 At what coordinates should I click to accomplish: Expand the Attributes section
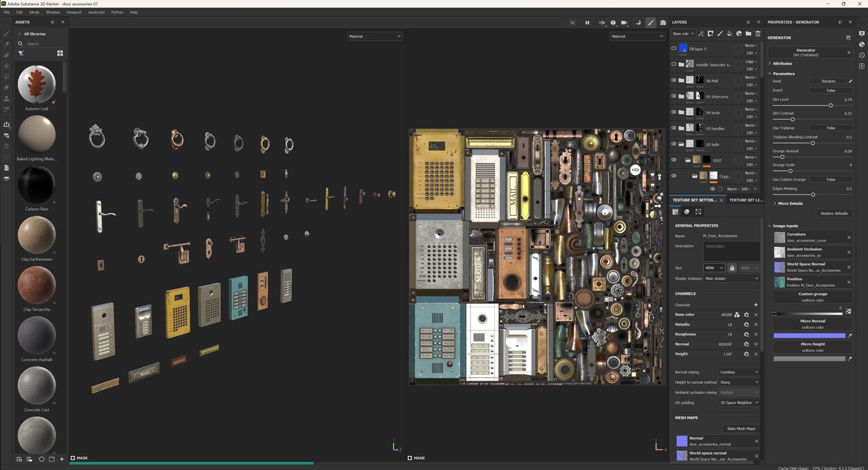[x=782, y=64]
